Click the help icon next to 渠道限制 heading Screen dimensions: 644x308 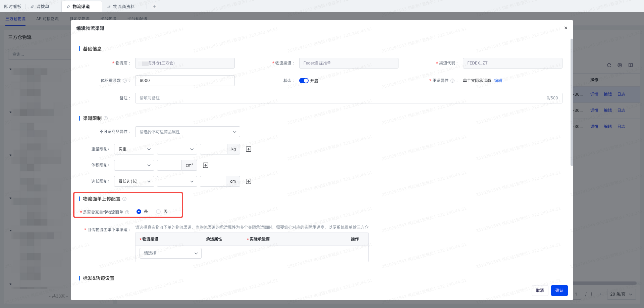pos(106,118)
